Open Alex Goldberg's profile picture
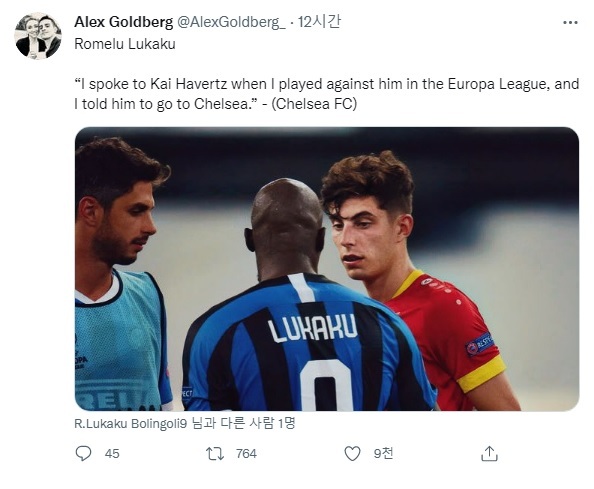Screen dimensions: 594x489 click(38, 36)
